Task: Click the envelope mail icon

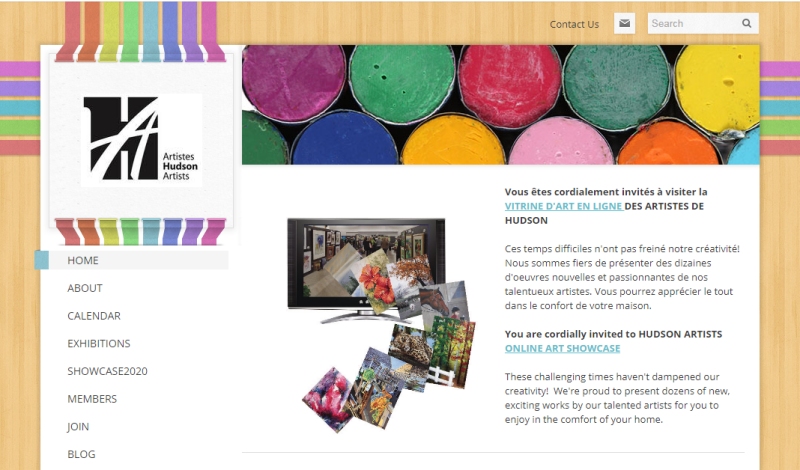Action: (x=624, y=23)
